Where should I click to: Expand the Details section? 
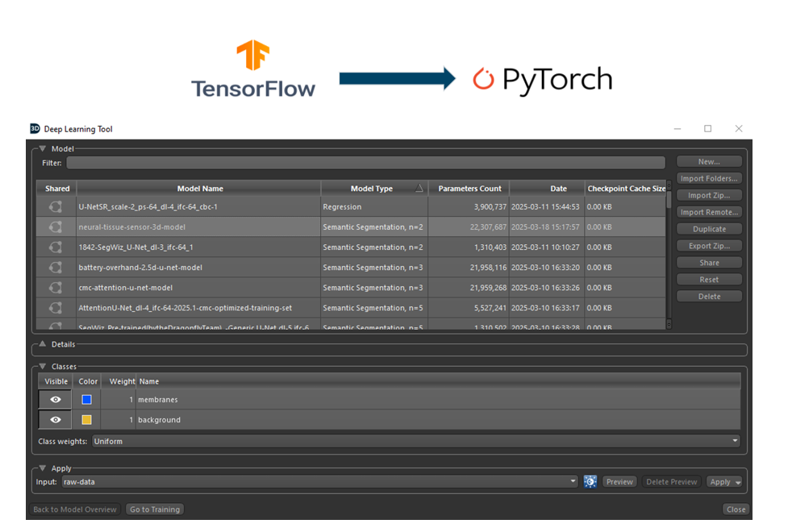pyautogui.click(x=42, y=344)
